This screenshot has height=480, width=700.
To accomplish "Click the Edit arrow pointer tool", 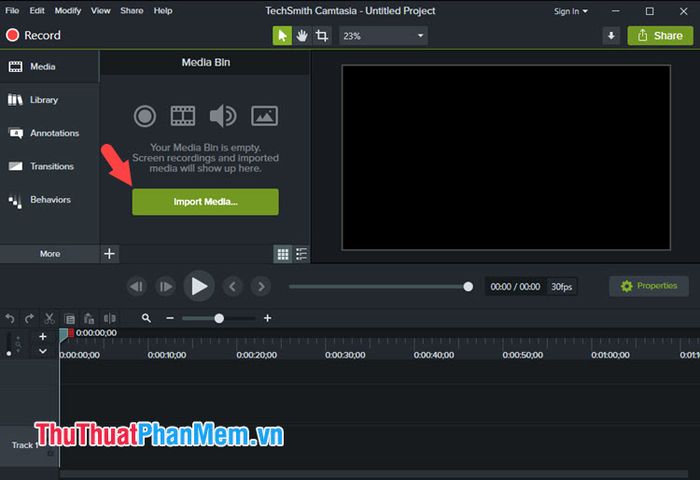I will 282,36.
